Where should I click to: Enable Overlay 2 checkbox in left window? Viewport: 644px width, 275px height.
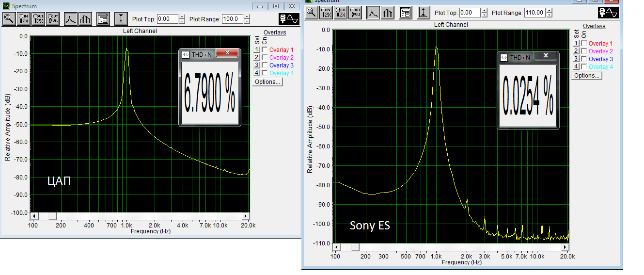[265, 58]
